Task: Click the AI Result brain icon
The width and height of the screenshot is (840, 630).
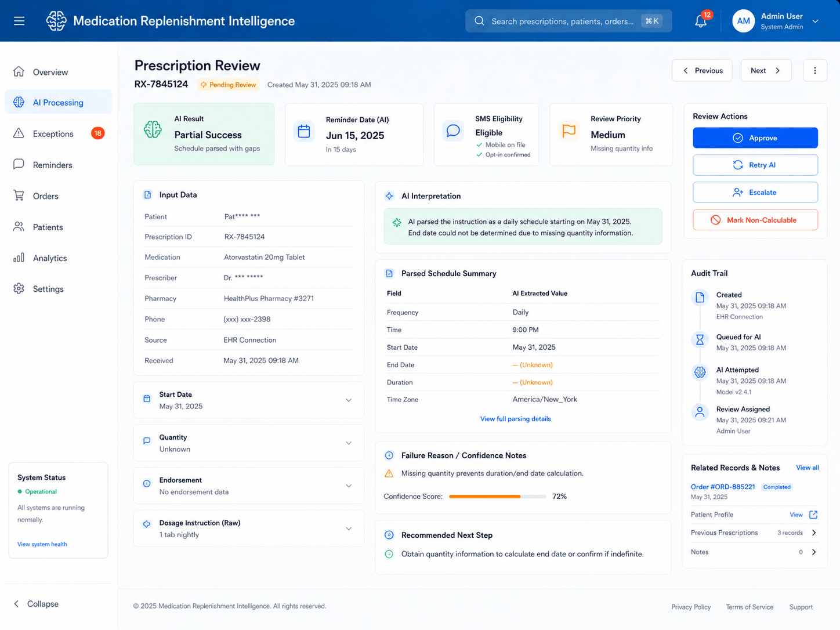Action: coord(153,129)
